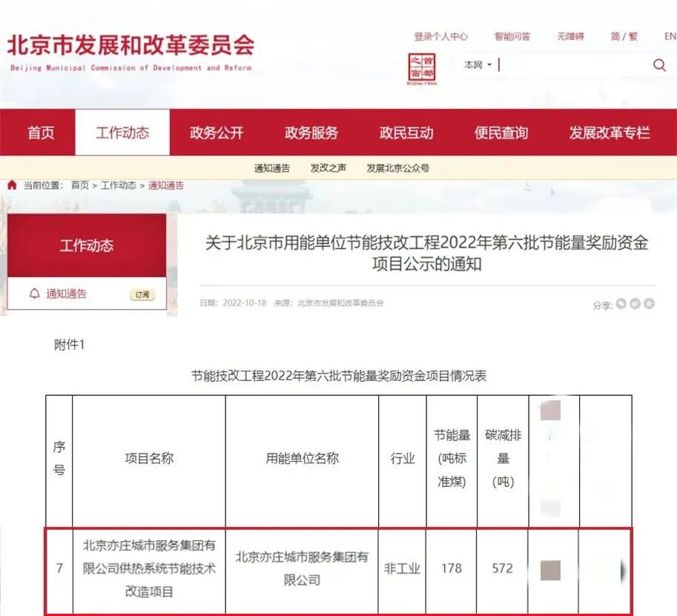Click table caption 节能技改工程2022年第六批
Viewport: 677px width, 616px height.
(x=339, y=376)
